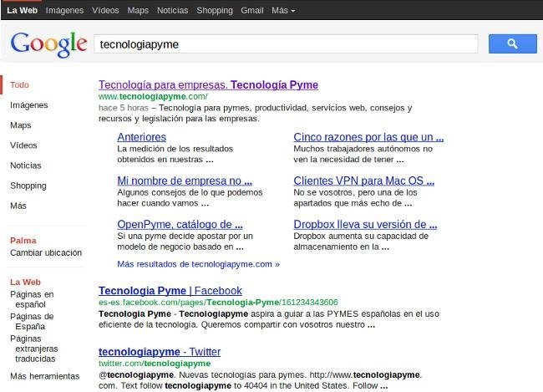This screenshot has width=543, height=392.
Task: Open Dropbox lleva su versión sitelink
Action: 365,224
